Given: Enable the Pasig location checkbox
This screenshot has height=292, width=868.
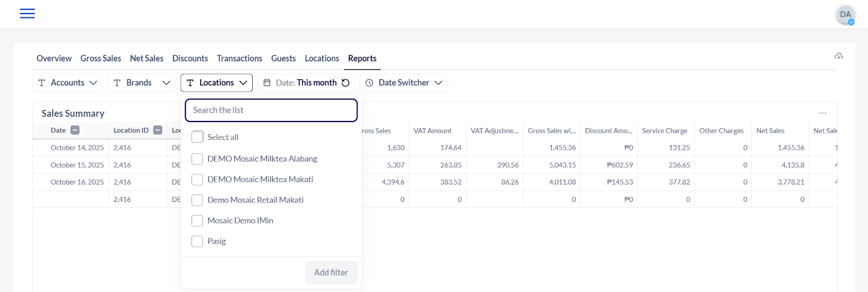Looking at the screenshot, I should coord(197,242).
